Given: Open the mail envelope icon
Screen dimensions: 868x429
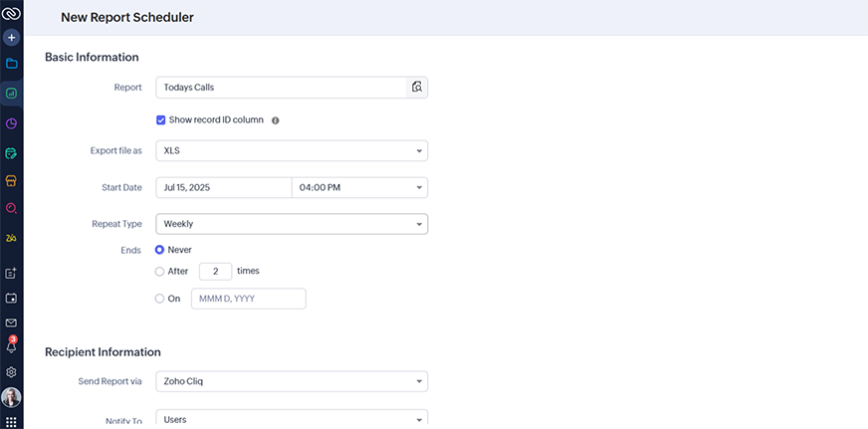Looking at the screenshot, I should tap(11, 322).
